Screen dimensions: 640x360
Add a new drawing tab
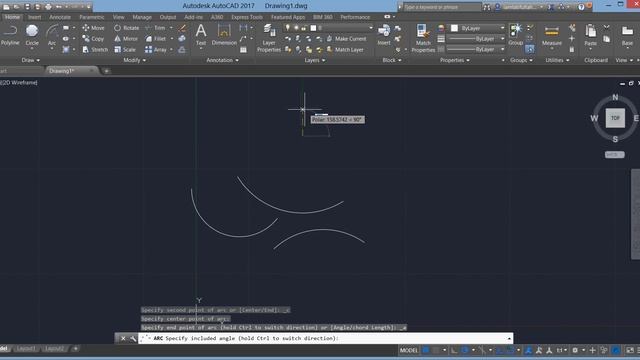click(106, 71)
